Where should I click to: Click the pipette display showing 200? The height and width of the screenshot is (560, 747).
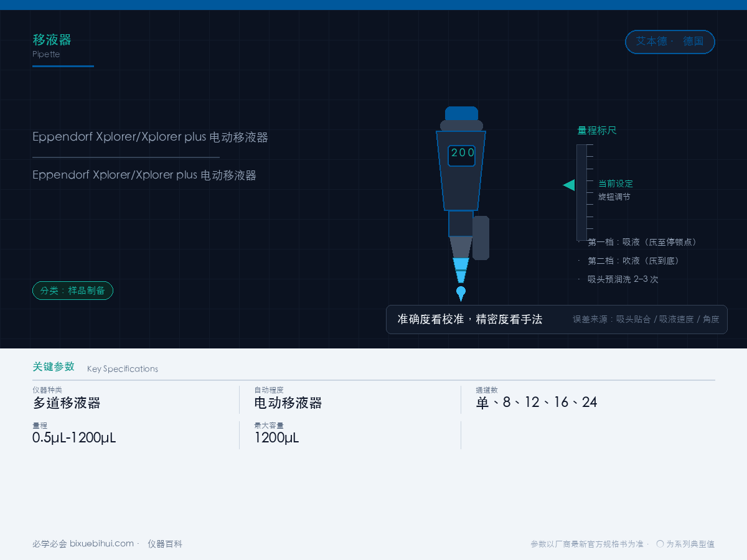[461, 155]
